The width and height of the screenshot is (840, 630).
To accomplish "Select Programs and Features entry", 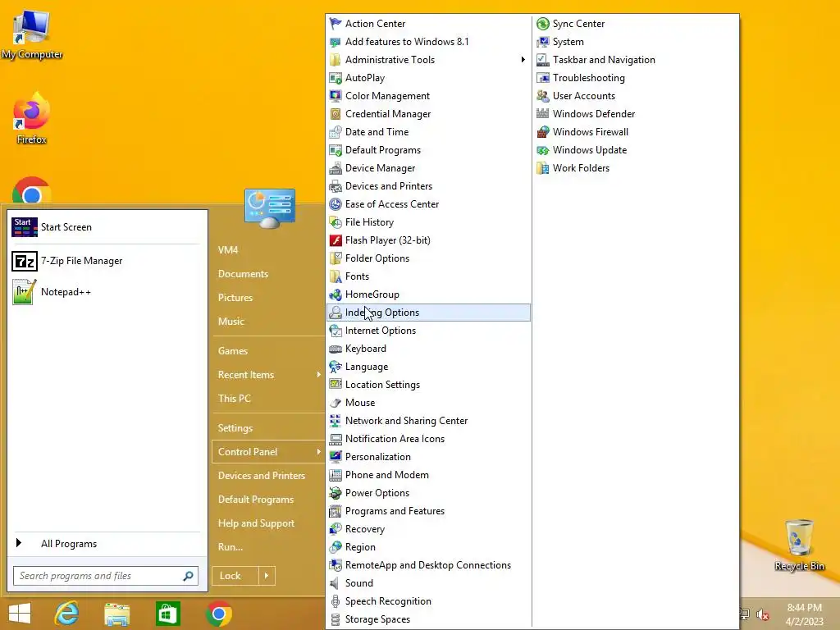I will coord(428,511).
